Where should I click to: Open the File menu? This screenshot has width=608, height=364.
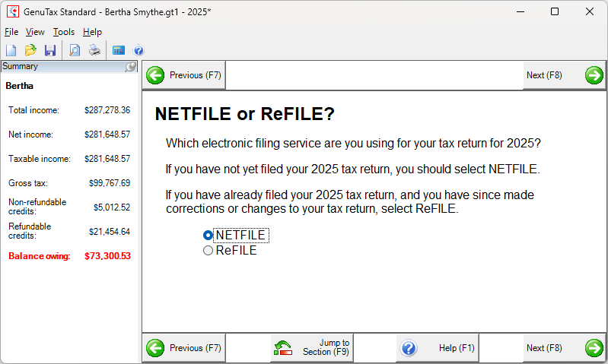[11, 32]
